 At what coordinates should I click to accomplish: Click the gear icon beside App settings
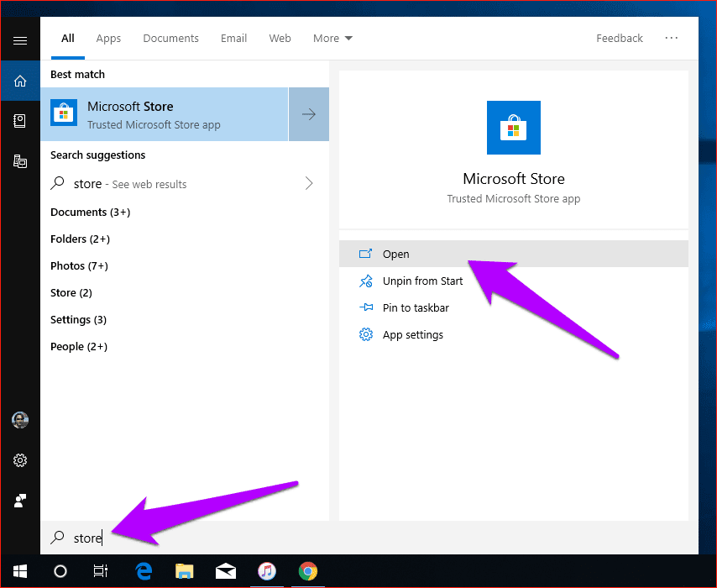[365, 334]
